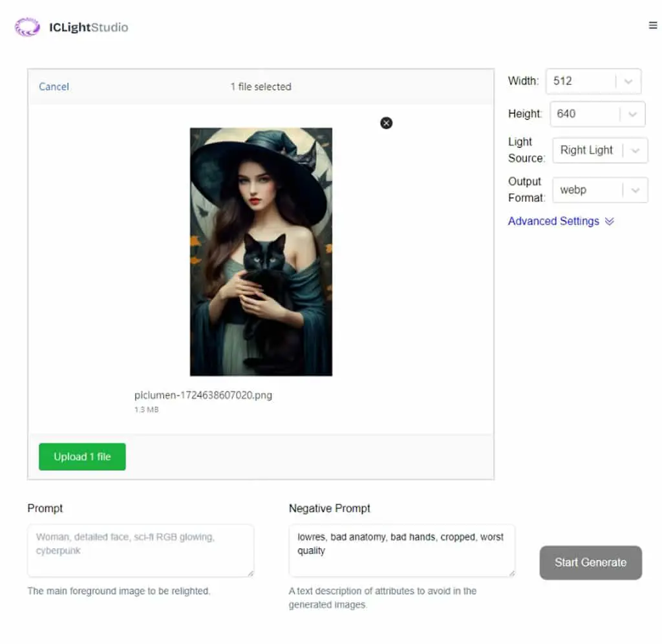Screen dimensions: 662x644
Task: Open the webp output format dropdown
Action: point(599,190)
